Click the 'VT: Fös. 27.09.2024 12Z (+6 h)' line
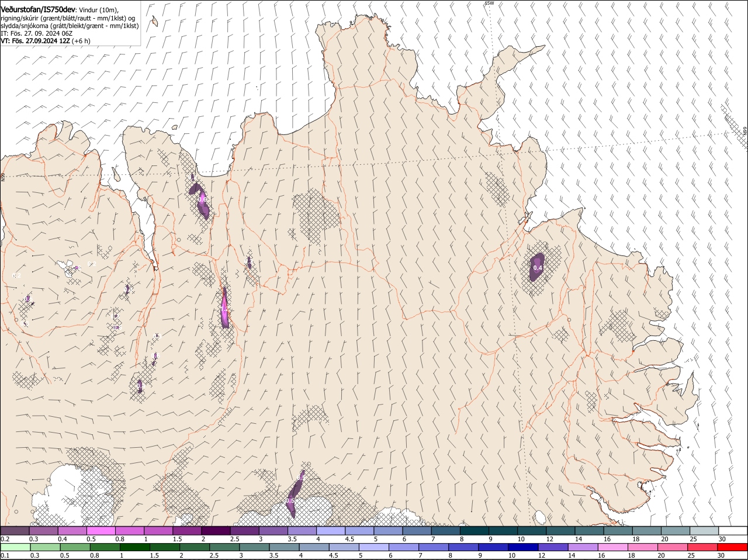Screen dimensions: 748x560 click(46, 41)
